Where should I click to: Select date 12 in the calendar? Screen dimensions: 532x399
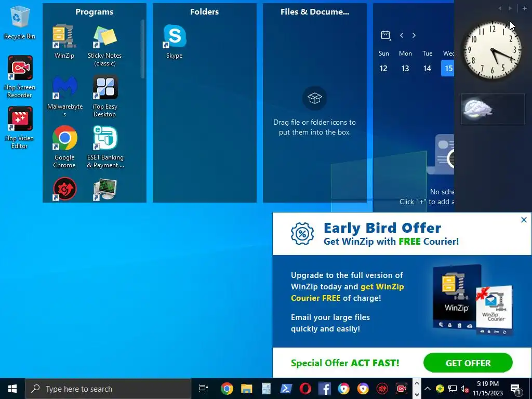(383, 69)
